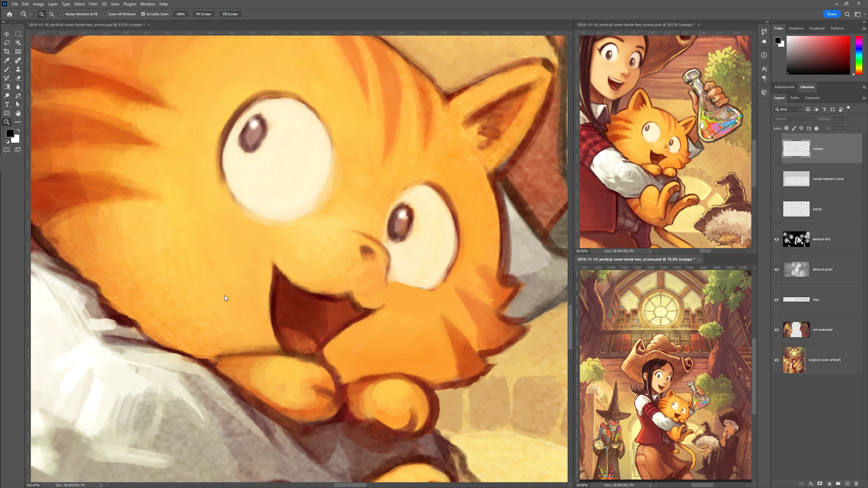Open the layer Kind filter dropdown
868x488 pixels.
coord(788,109)
